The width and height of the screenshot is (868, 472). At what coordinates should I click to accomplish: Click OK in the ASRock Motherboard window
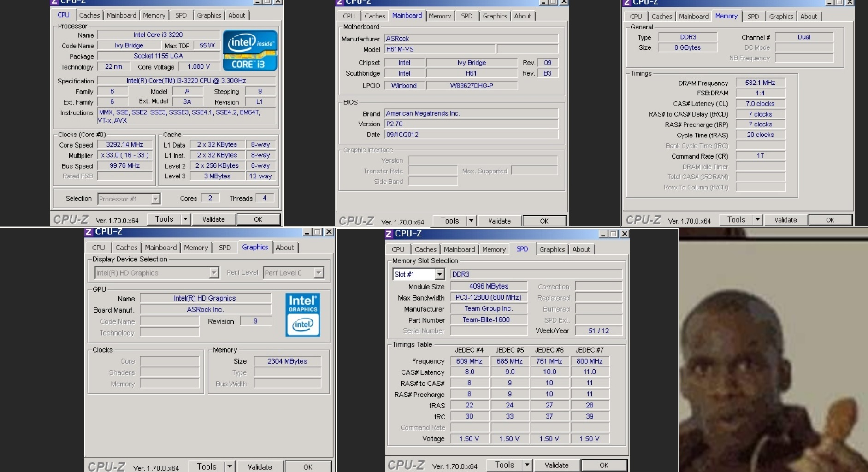544,221
